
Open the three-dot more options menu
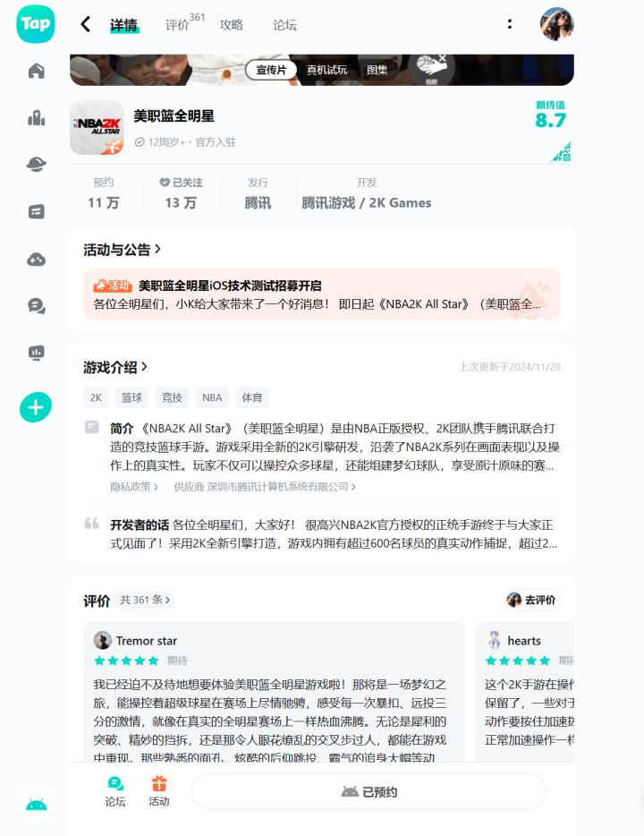tap(510, 24)
